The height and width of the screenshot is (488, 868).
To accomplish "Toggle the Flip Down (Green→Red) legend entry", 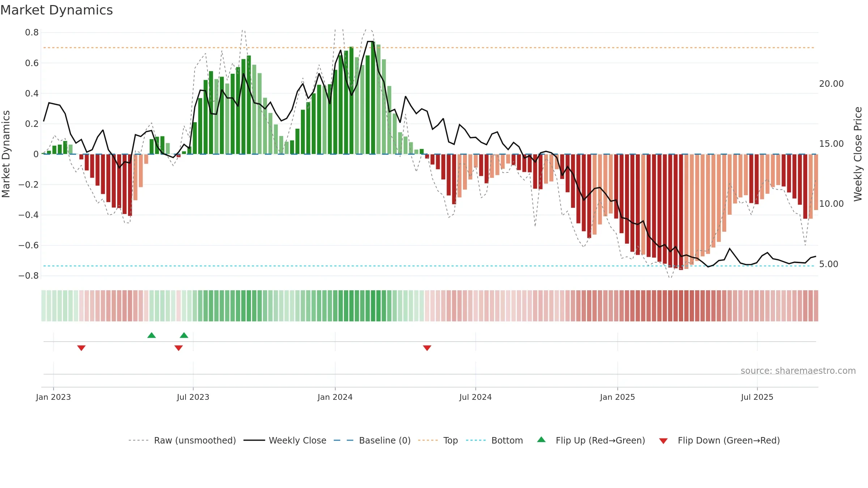I will 719,440.
